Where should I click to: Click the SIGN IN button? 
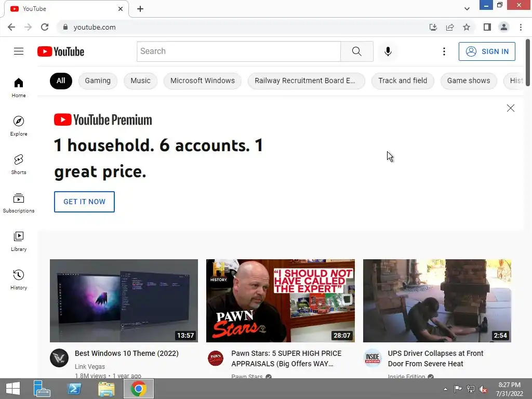pyautogui.click(x=487, y=51)
